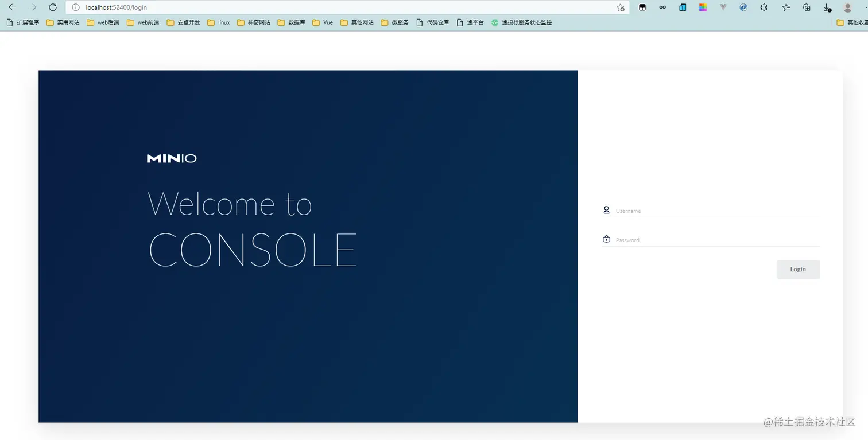Open the other favorites folder at far right
Screen dimensions: 868x440
click(x=852, y=22)
